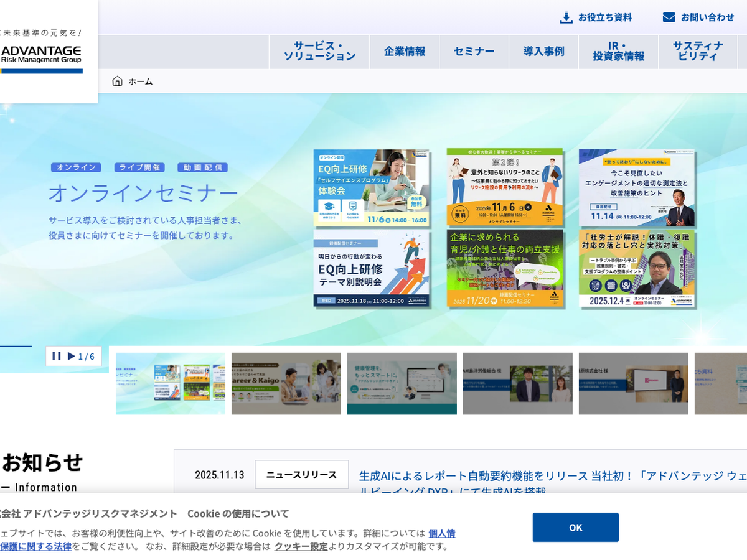Open the 育児/介護と仕事の両立支援 seminar banner

point(505,268)
